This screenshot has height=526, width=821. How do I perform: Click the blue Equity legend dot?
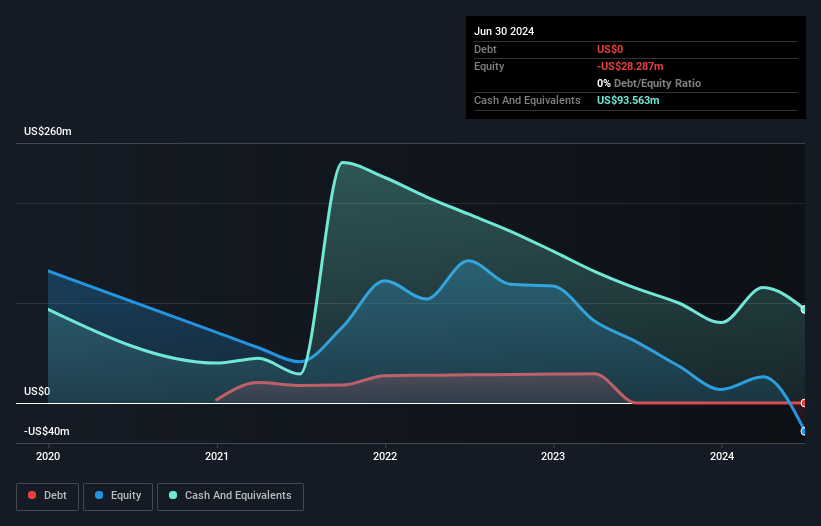[x=99, y=495]
